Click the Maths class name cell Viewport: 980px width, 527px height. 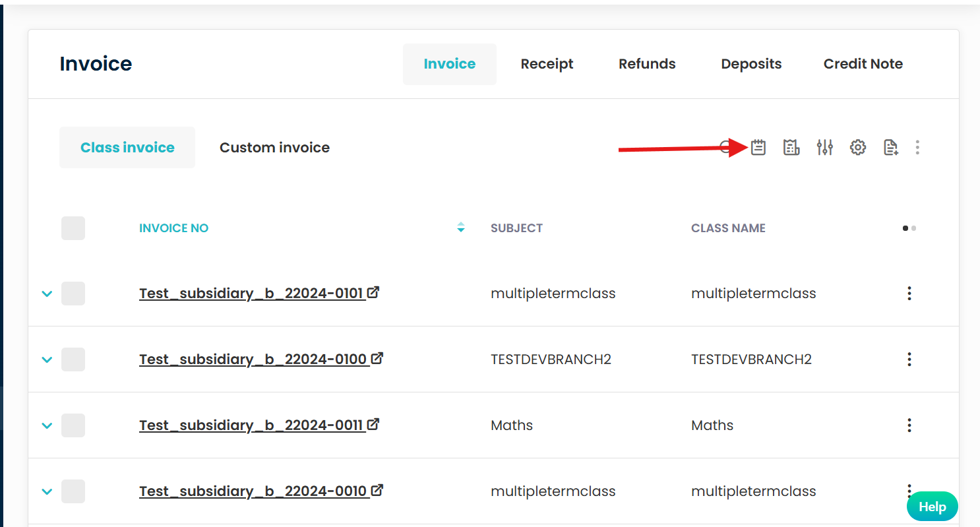coord(712,425)
